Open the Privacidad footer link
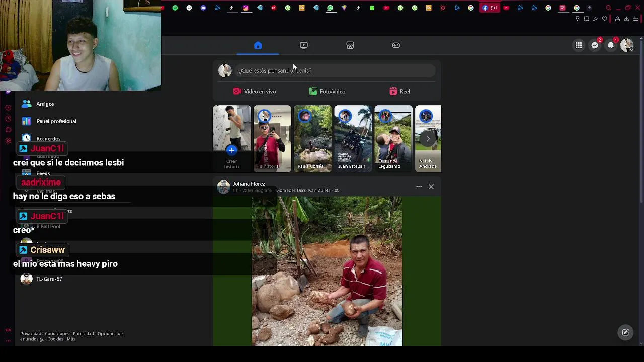644x362 pixels. (x=31, y=334)
